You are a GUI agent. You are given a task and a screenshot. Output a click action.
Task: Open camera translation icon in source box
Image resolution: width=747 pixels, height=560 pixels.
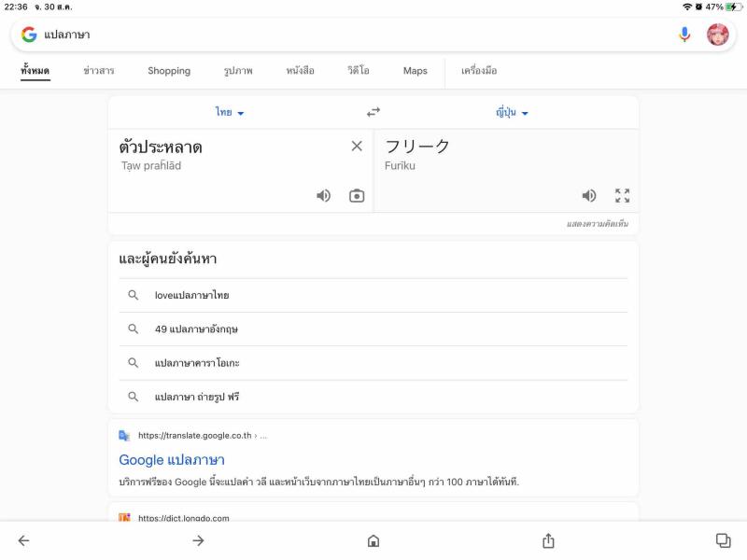[x=357, y=196]
